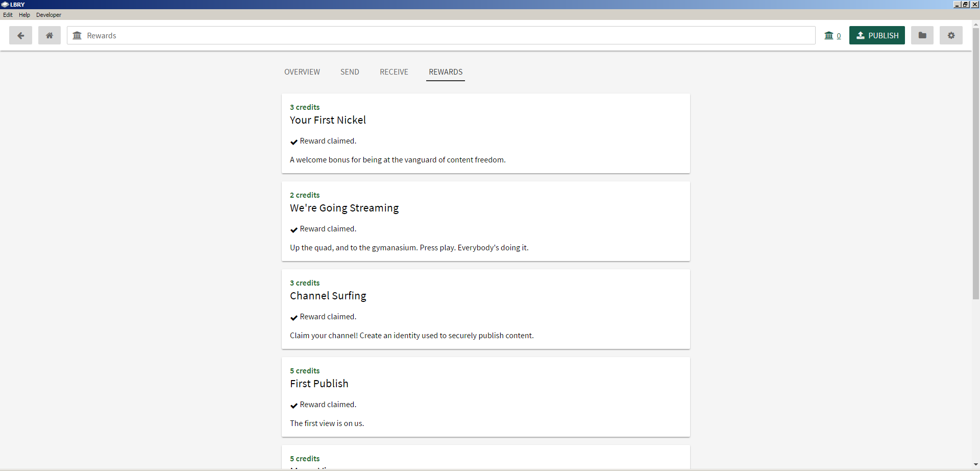Screen dimensions: 980x471
Task: Click the scrollbar down arrow
Action: tap(976, 464)
